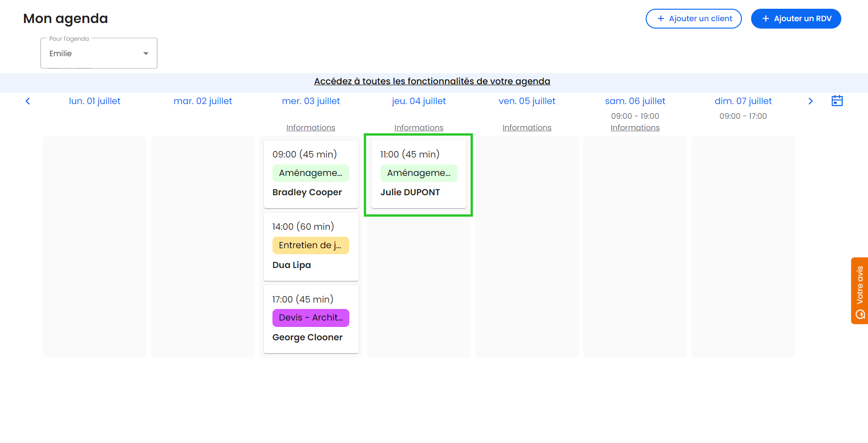Open Informations link under sam. 06 juillet

point(635,128)
